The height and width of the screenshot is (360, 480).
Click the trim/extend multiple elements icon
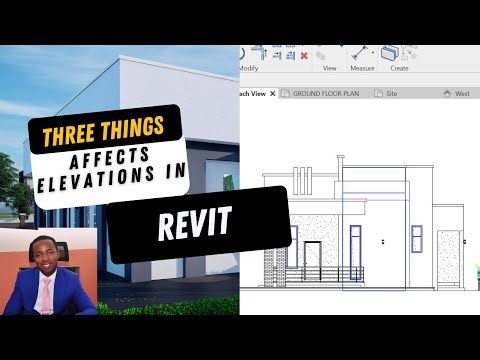[x=291, y=55]
